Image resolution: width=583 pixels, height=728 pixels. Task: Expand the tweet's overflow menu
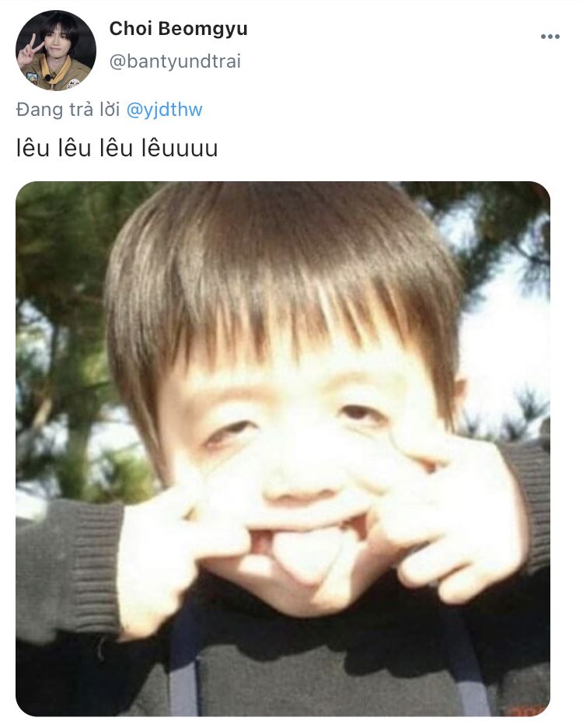point(550,37)
